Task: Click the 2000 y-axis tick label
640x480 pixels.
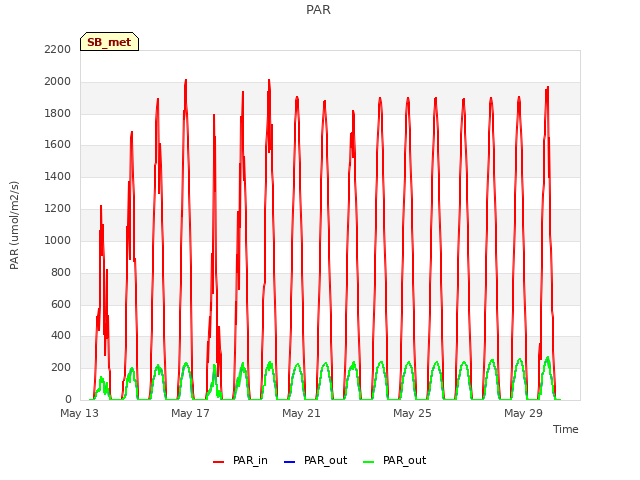Action: pyautogui.click(x=58, y=82)
